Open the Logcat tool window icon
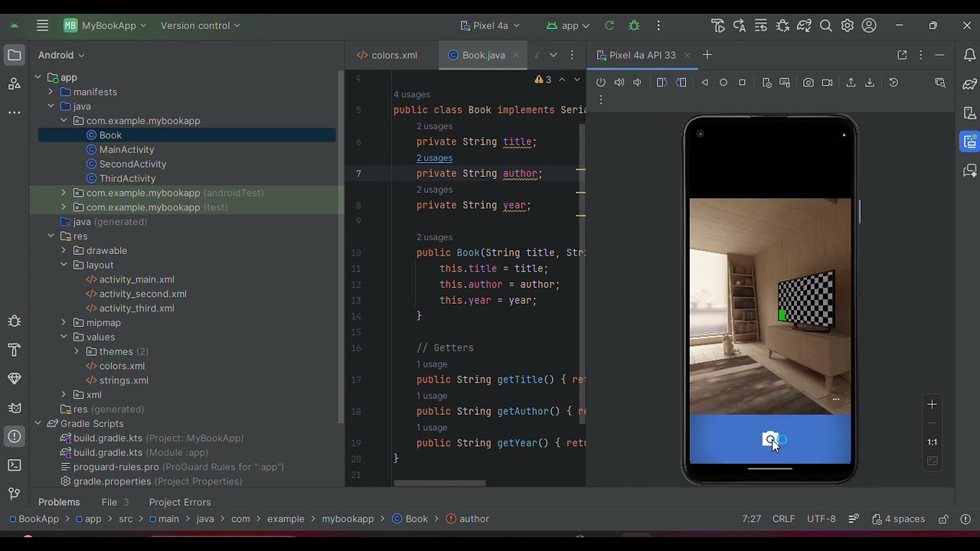The height and width of the screenshot is (551, 980). click(x=14, y=408)
